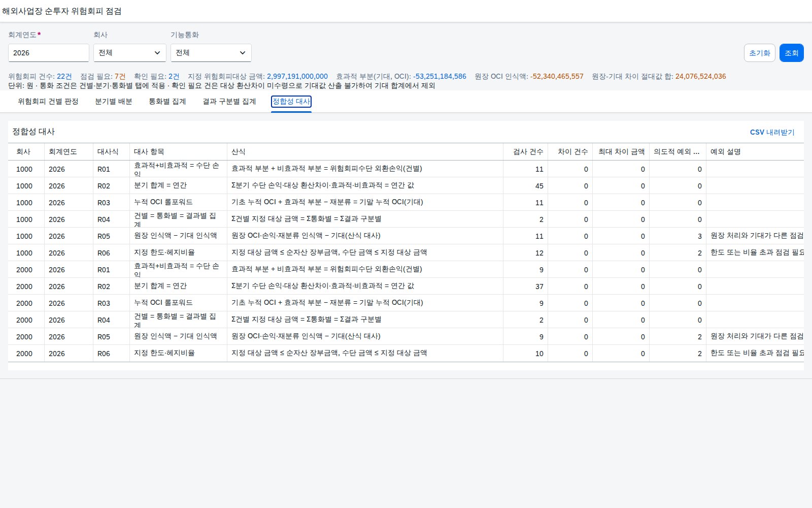Switch to the 분기별 배분 tab
812x508 pixels.
click(114, 102)
